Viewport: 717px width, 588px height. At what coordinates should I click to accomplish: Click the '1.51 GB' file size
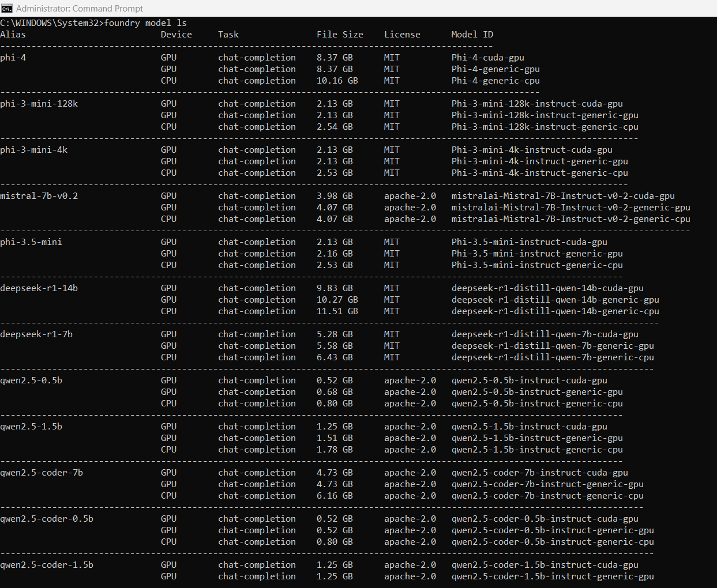click(335, 438)
